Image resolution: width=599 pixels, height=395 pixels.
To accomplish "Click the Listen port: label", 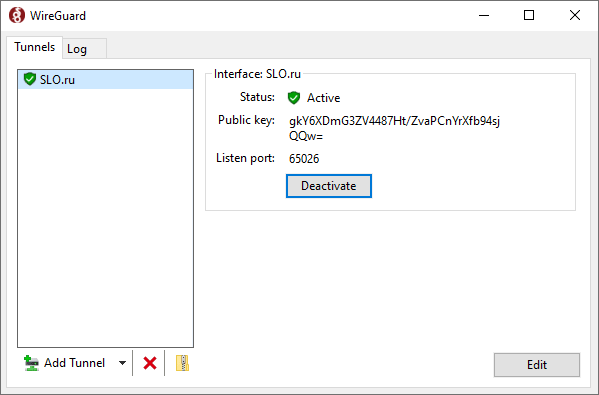I will (x=245, y=158).
